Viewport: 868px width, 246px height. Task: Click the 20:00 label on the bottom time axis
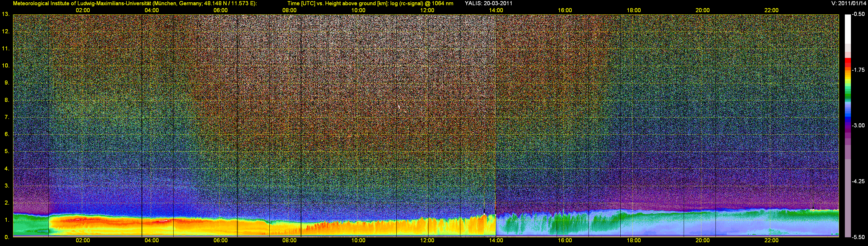(x=703, y=241)
